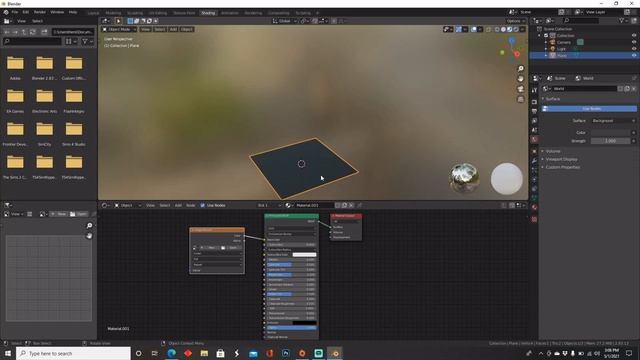
Task: Click the select box mode icon
Action: click(130, 21)
